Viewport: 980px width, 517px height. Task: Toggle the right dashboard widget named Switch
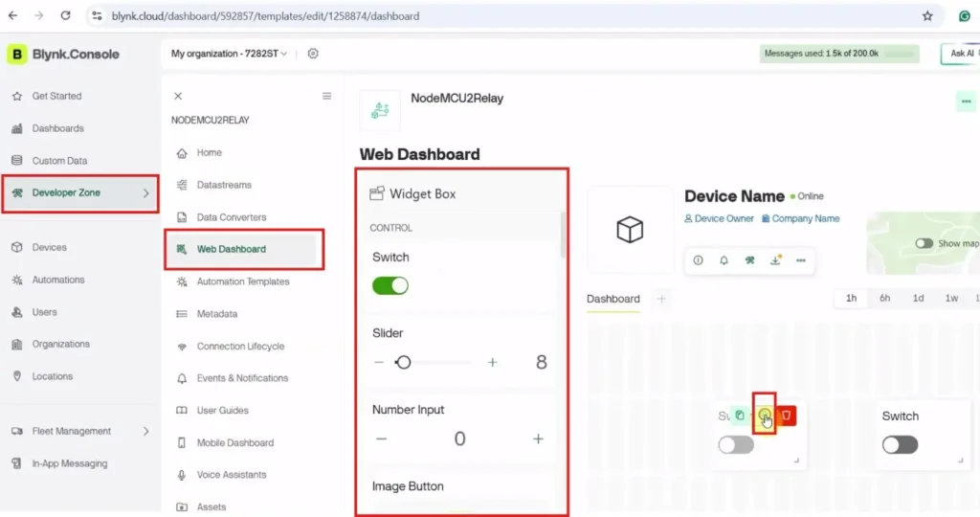(x=900, y=445)
